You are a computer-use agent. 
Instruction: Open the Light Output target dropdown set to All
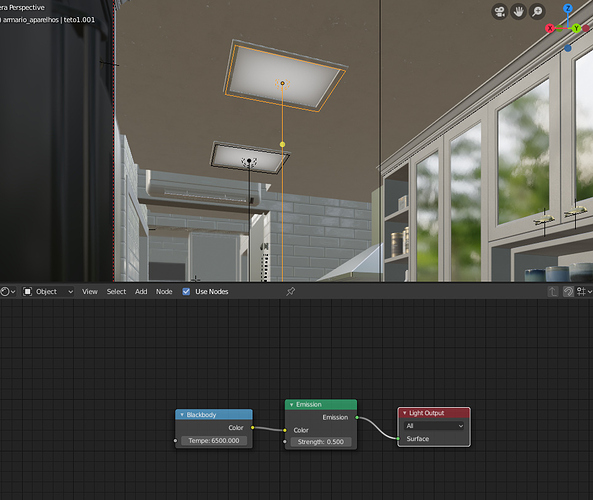pyautogui.click(x=434, y=426)
